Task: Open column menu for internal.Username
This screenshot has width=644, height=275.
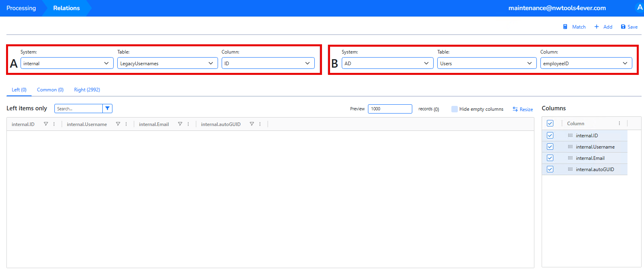Action: pyautogui.click(x=126, y=124)
